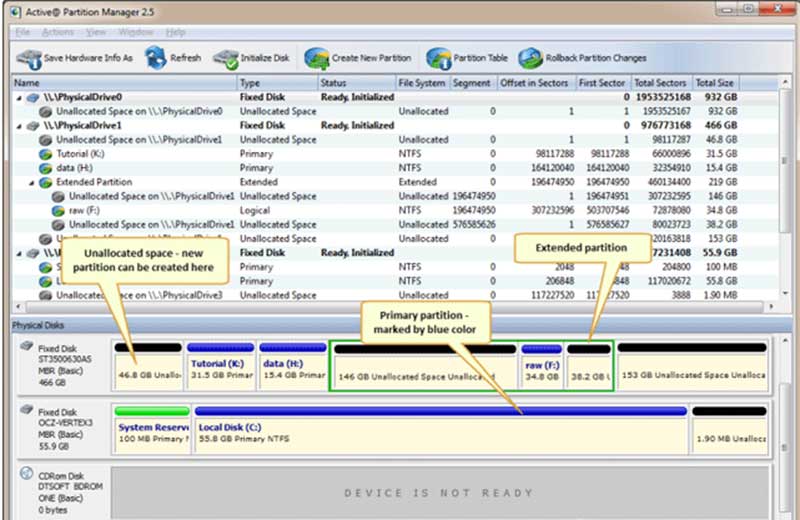Click the Extended Partition row icon
The image size is (800, 520).
45,182
